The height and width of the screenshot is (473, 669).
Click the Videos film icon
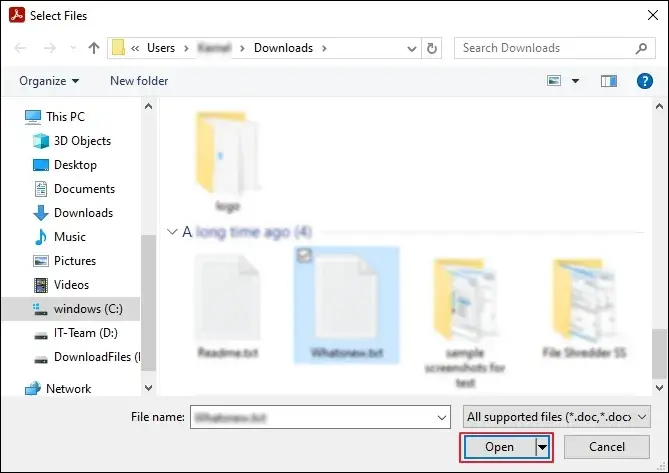pos(41,285)
